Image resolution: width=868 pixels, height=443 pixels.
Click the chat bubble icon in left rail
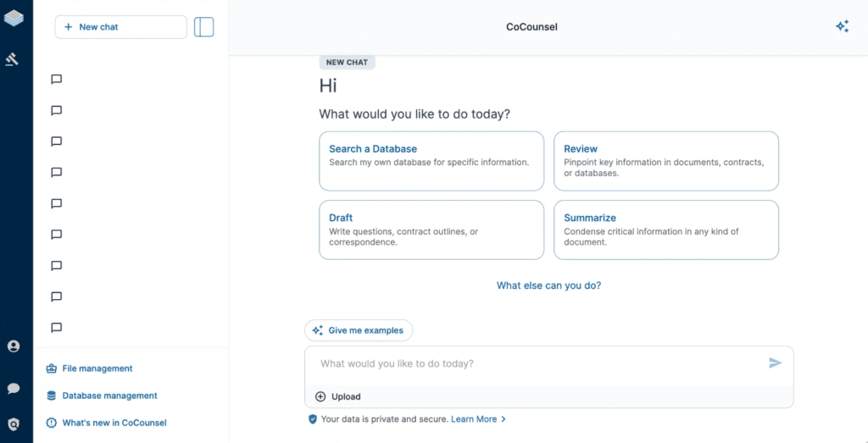pos(14,388)
